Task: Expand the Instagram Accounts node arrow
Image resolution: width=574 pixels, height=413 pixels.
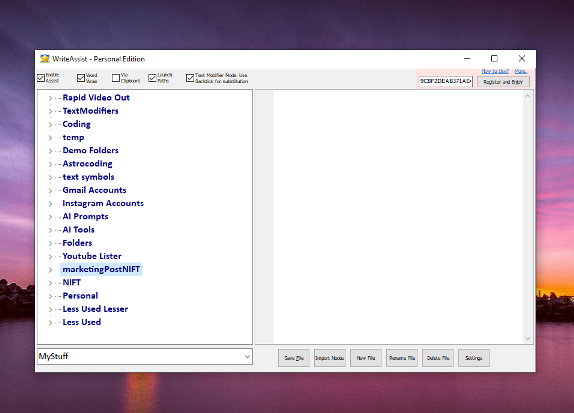Action: point(50,204)
